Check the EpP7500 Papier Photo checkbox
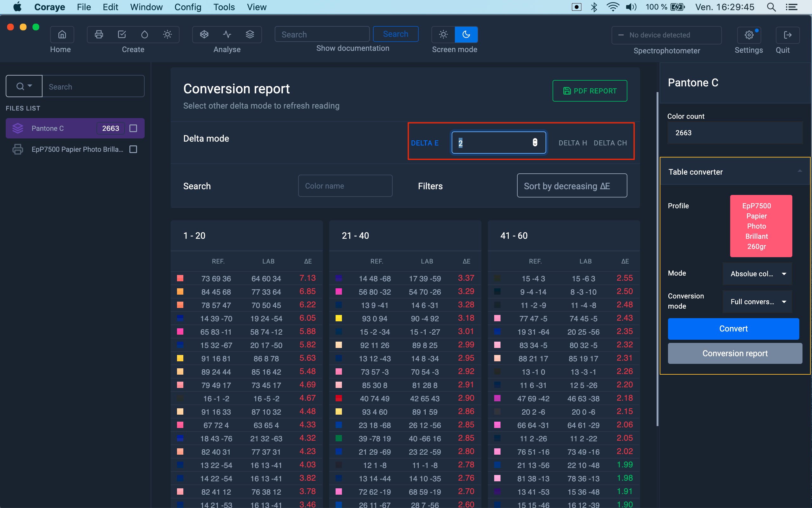 [x=133, y=149]
